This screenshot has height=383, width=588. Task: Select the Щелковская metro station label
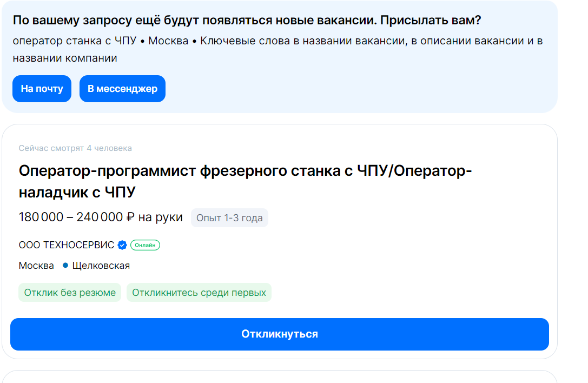pos(101,266)
